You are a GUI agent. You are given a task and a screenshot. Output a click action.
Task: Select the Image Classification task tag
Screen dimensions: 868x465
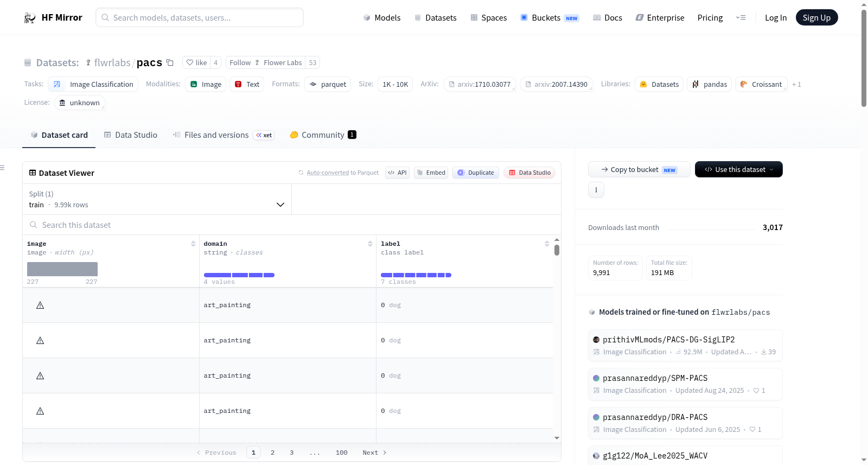coord(93,84)
